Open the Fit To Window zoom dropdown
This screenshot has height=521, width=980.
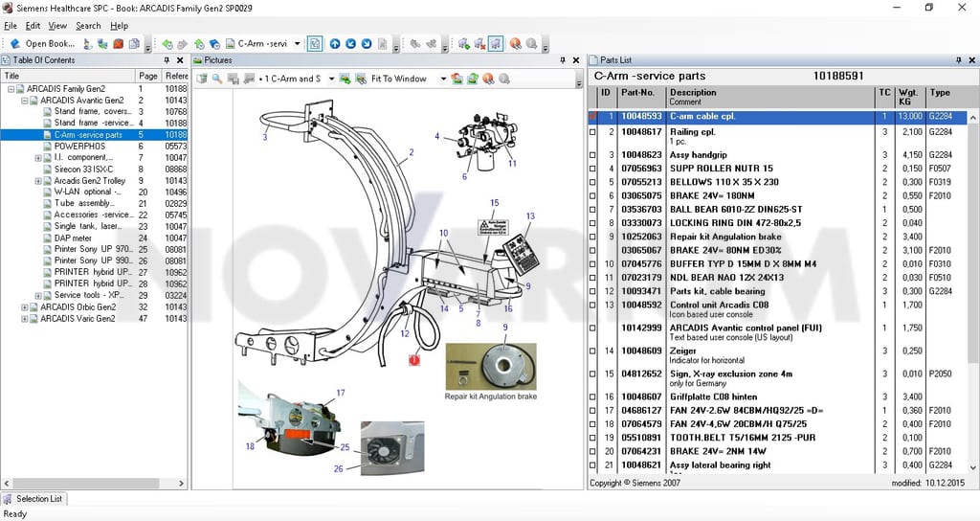point(443,79)
